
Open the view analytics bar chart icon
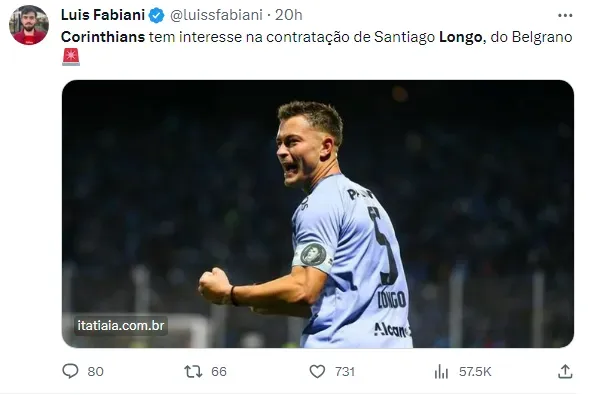[x=441, y=371]
